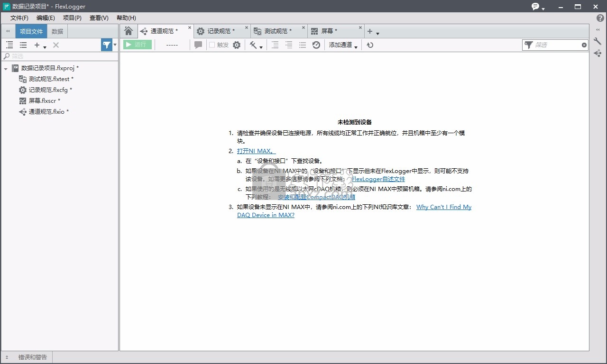Viewport: 607px width, 364px height.
Task: Close the 屏幕 tab
Action: click(360, 28)
